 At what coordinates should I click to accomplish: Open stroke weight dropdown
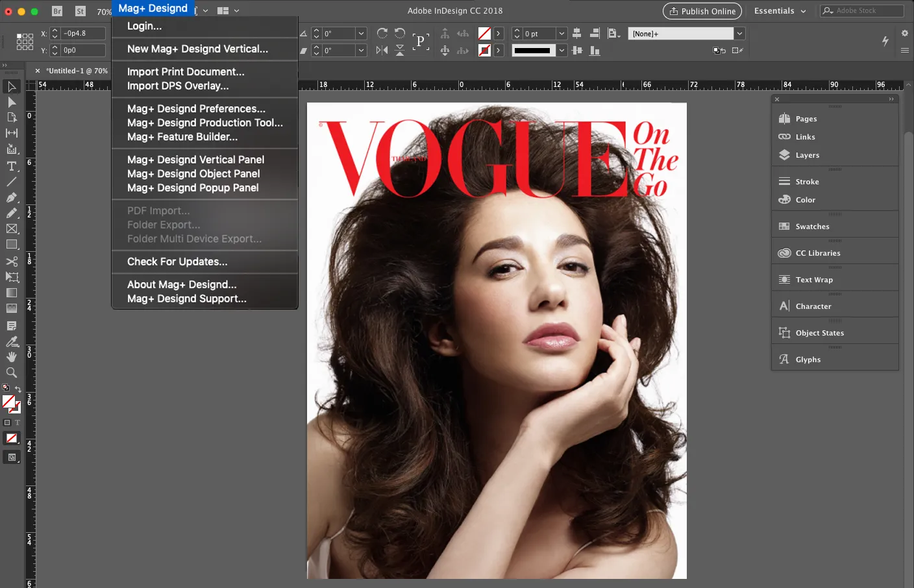pos(562,33)
